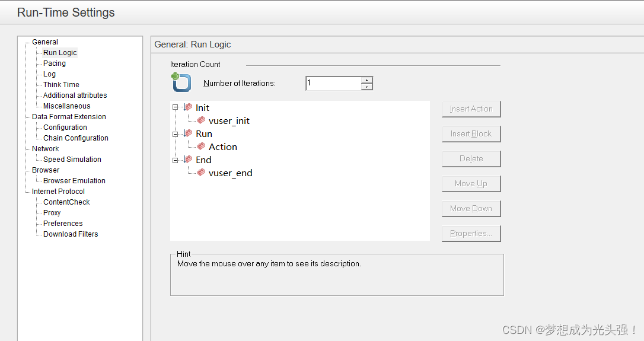Open Proxy settings
This screenshot has width=644, height=341.
(52, 213)
